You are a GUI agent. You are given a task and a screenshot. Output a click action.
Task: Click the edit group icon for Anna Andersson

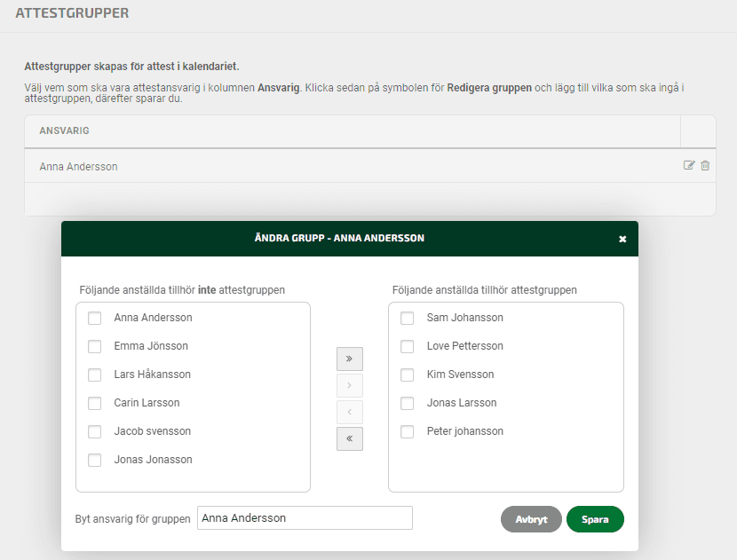(x=688, y=165)
